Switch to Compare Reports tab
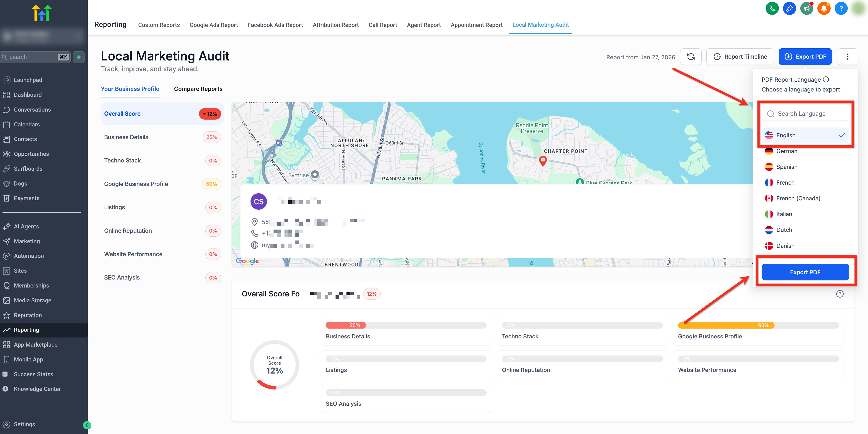Viewport: 868px width, 434px height. 198,89
